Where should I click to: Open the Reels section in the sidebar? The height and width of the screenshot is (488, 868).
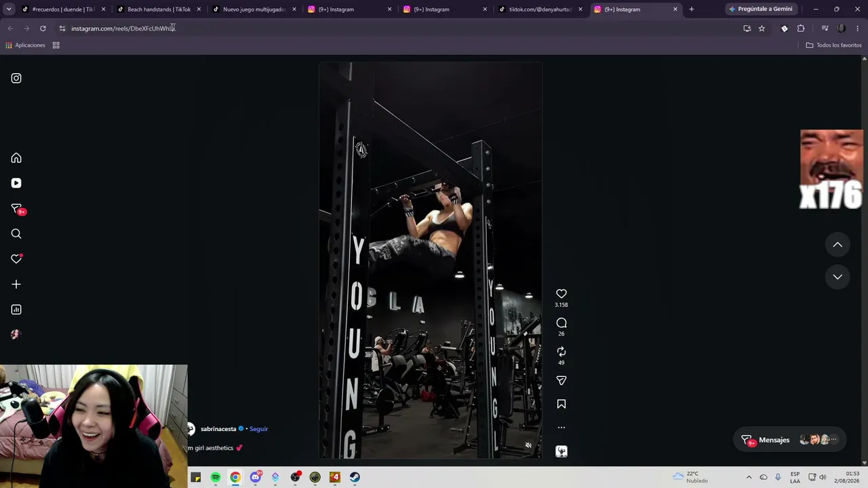point(16,183)
